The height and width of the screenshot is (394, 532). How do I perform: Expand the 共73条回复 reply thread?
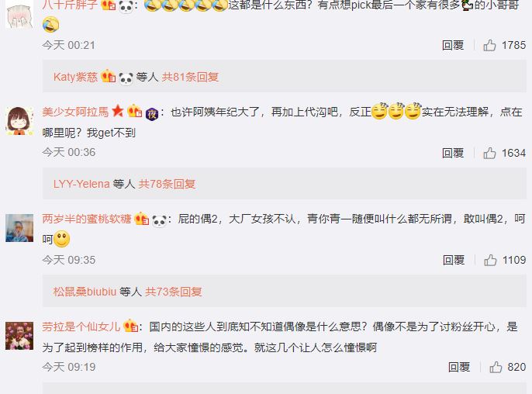(x=174, y=292)
